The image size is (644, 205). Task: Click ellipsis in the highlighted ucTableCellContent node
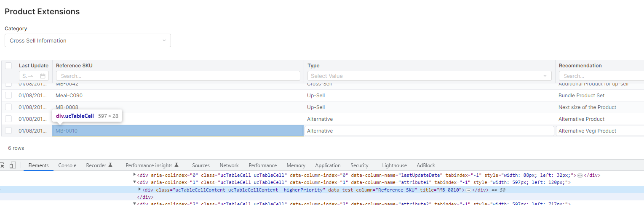tap(468, 190)
